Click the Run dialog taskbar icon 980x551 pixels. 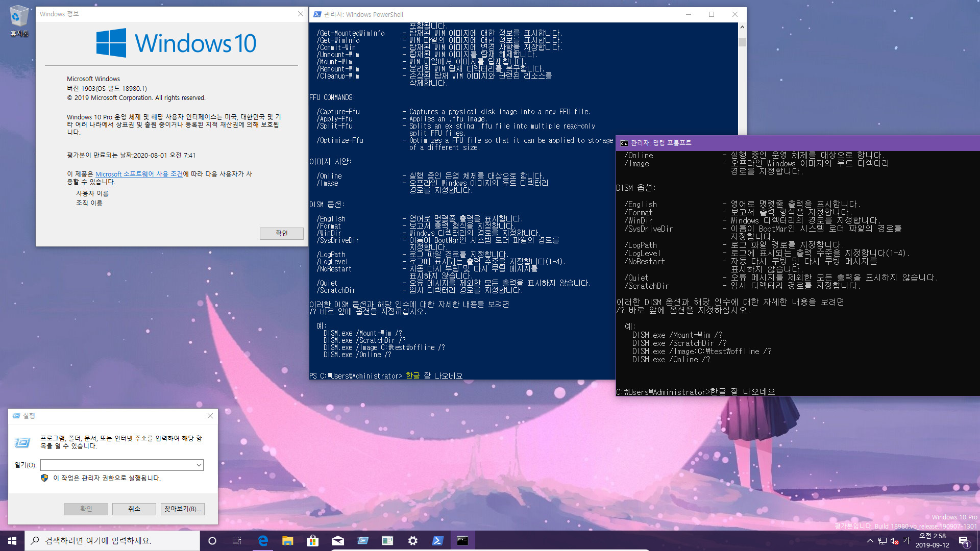[x=362, y=541]
